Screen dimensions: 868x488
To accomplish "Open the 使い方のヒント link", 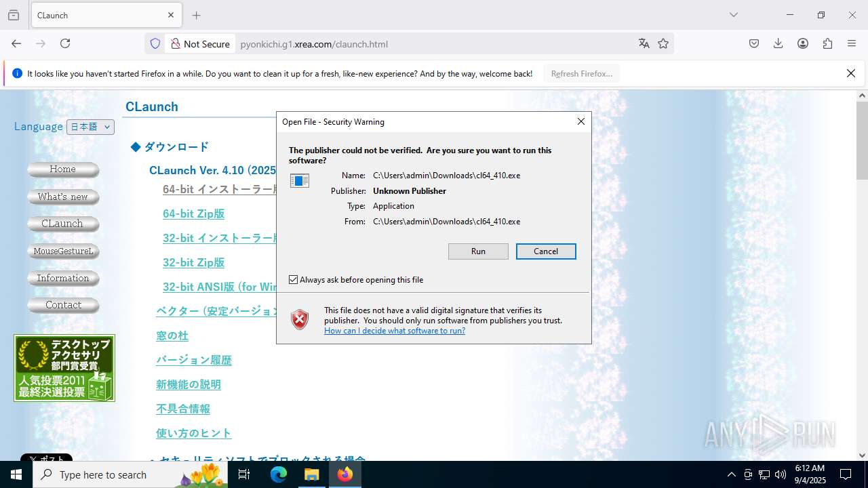I will (194, 433).
